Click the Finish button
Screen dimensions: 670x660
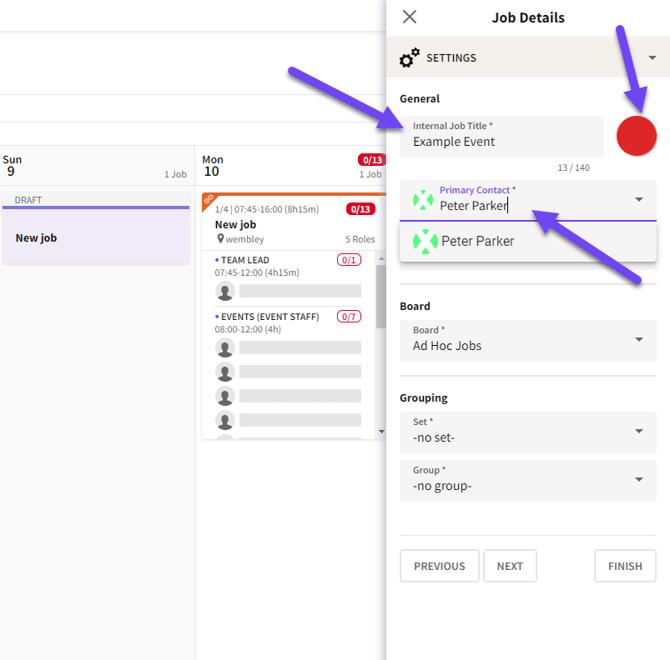coord(625,566)
